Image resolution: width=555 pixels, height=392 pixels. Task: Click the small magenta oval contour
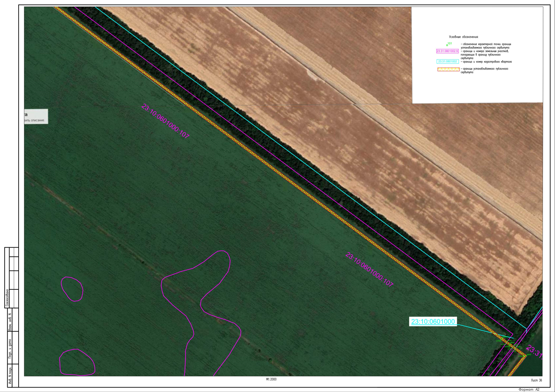[x=72, y=289]
